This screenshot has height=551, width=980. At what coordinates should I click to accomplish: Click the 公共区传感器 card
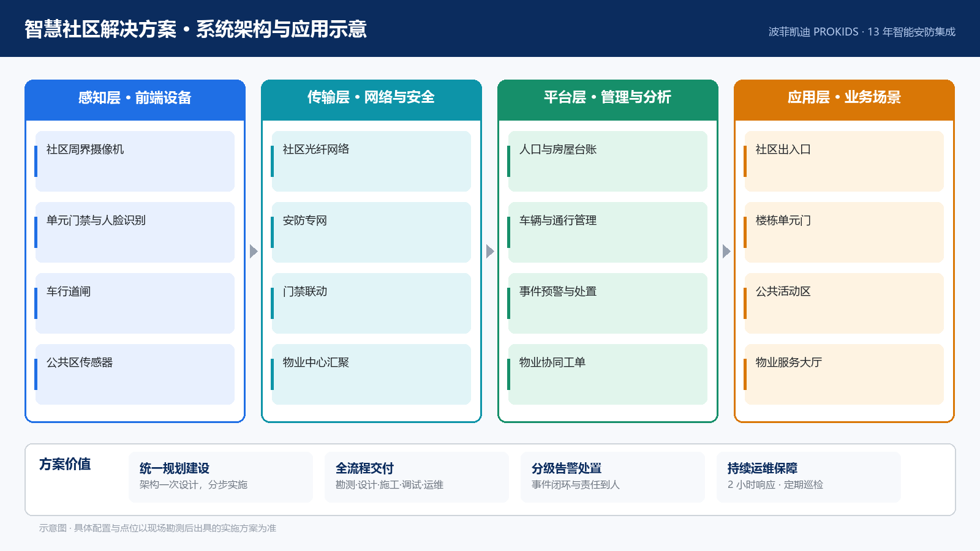[135, 374]
